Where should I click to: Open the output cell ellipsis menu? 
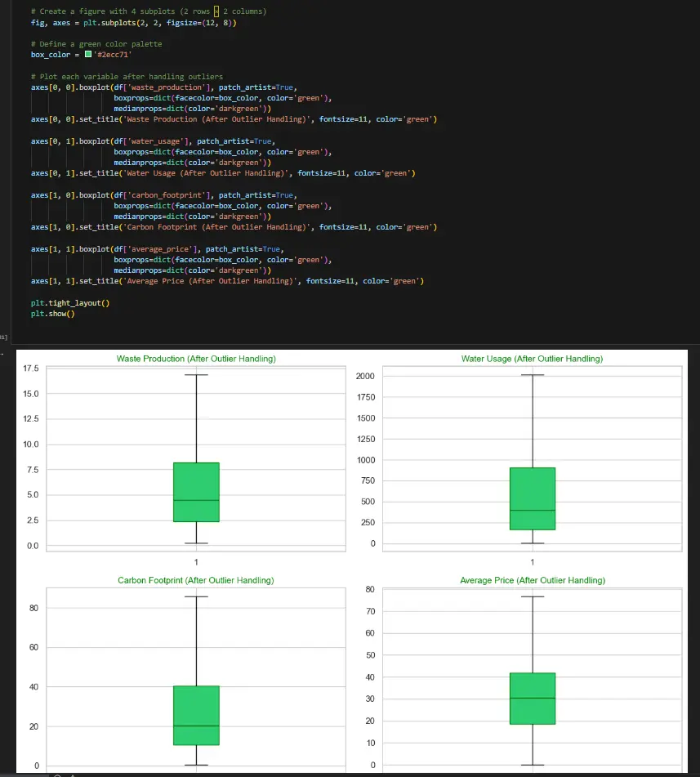pyautogui.click(x=2, y=354)
